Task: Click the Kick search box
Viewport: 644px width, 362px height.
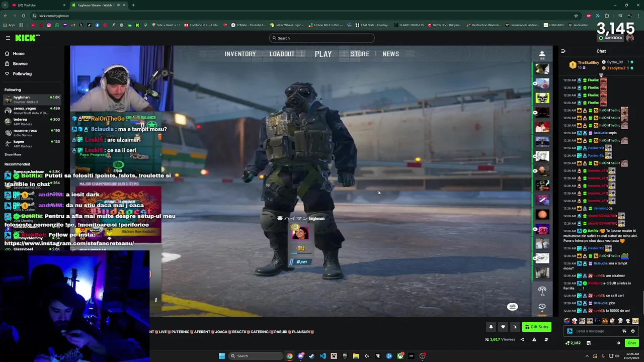Action: (x=322, y=38)
